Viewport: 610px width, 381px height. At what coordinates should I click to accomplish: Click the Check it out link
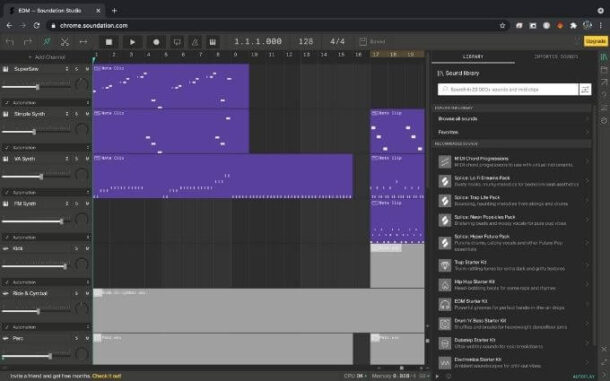pos(107,376)
